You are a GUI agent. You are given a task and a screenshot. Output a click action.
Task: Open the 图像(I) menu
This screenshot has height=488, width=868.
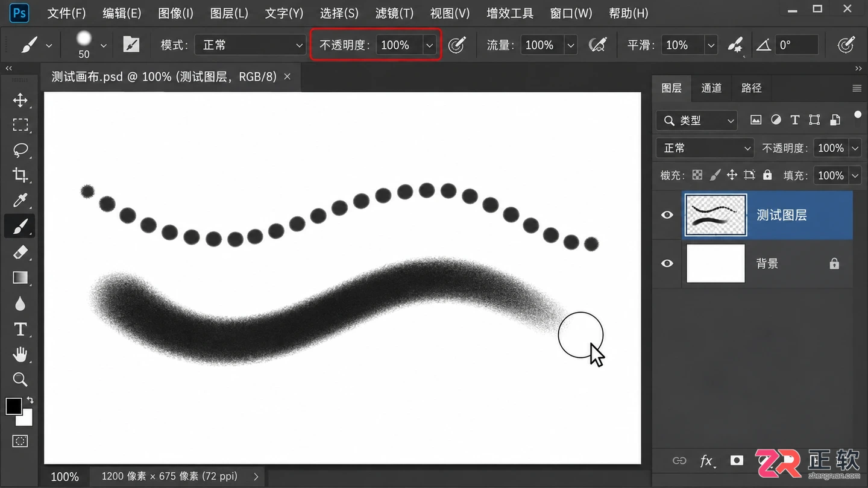point(175,13)
